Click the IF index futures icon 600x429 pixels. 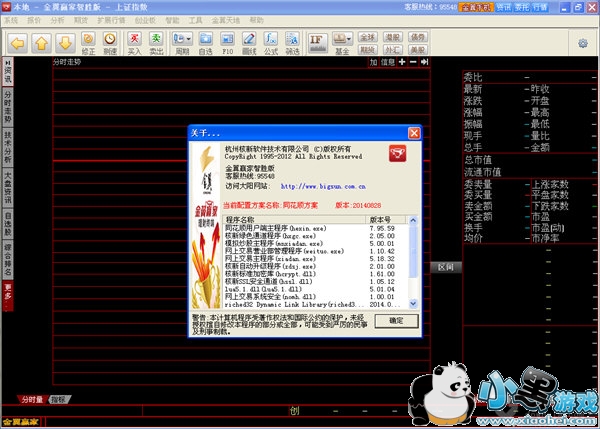(318, 43)
